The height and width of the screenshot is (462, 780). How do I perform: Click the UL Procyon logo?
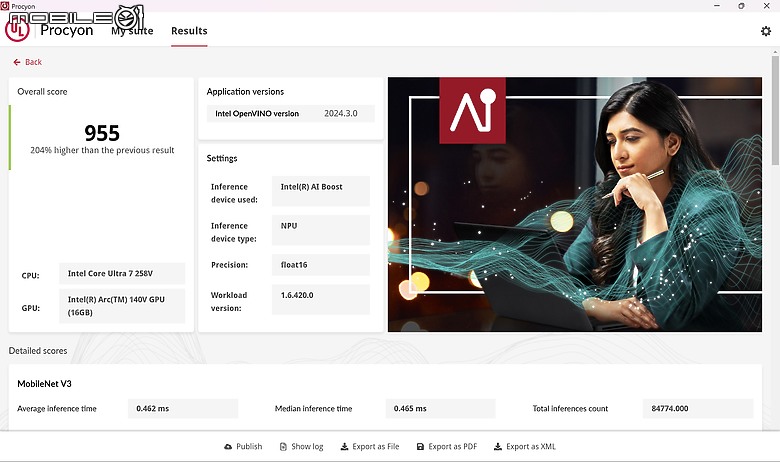pos(17,30)
